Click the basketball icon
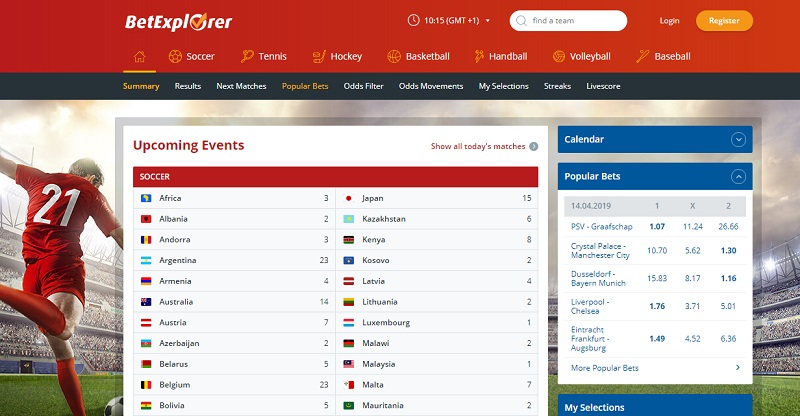 pos(393,56)
